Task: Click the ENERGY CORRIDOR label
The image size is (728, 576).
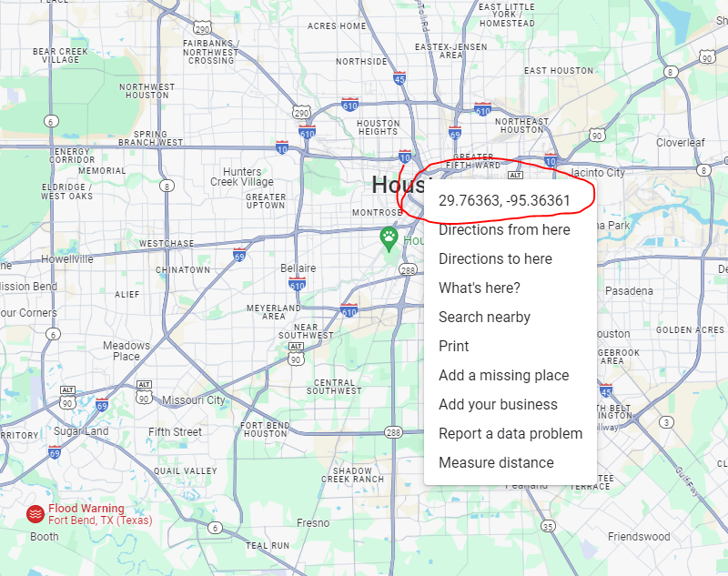Action: (x=72, y=156)
